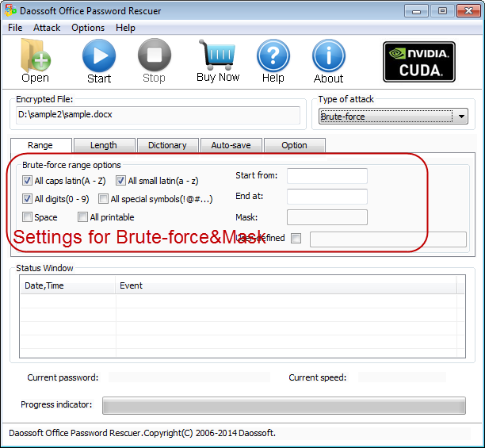The image size is (485, 448).
Task: Check the Space checkbox
Action: [x=27, y=217]
